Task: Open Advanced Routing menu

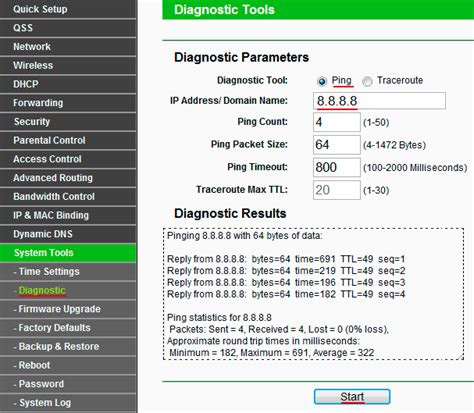Action: [68, 177]
